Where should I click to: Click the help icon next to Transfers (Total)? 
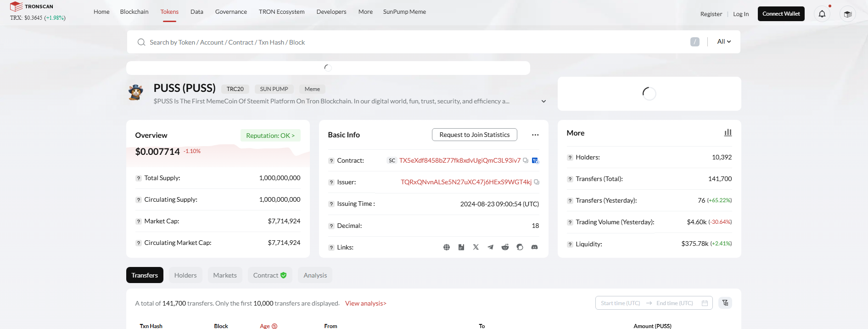570,179
